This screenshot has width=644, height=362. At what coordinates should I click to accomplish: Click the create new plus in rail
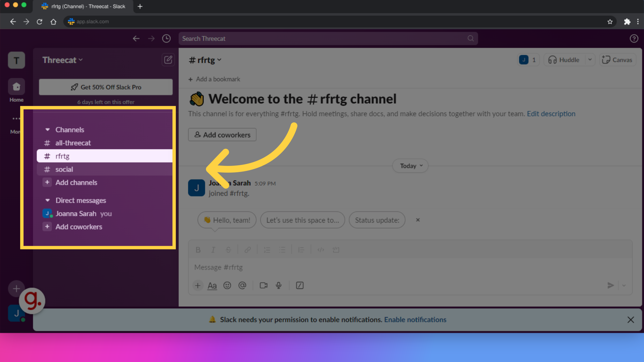tap(16, 289)
